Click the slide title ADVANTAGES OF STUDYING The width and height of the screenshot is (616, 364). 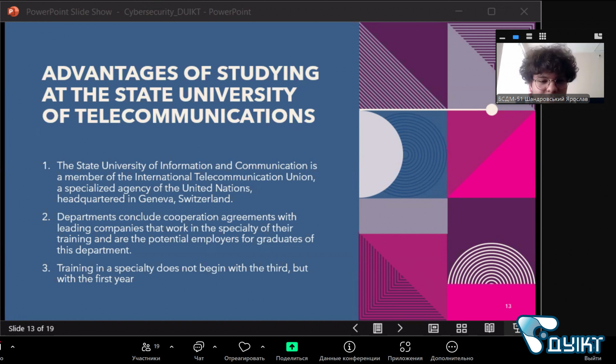point(180,94)
